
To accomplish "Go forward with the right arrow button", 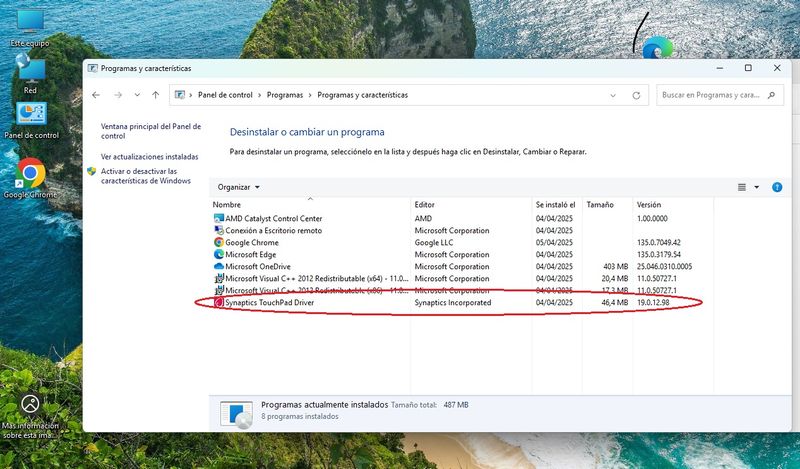I will pos(118,95).
